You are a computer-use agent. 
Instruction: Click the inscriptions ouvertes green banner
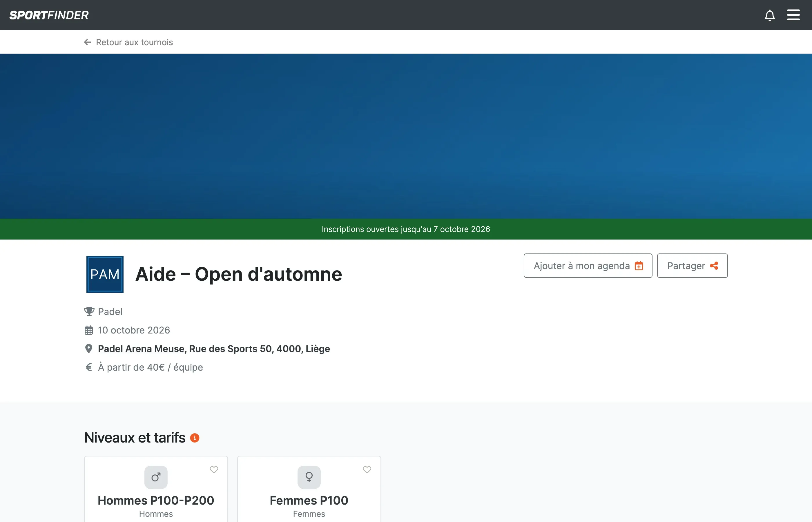[406, 229]
